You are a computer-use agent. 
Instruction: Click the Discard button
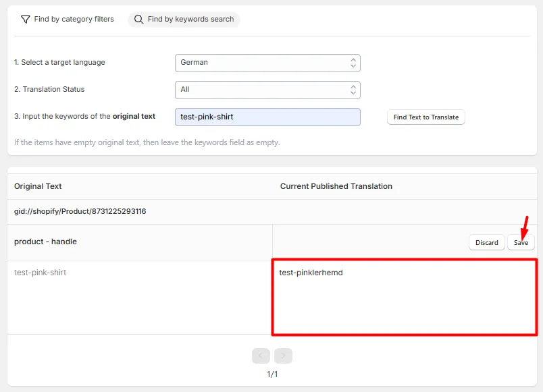click(486, 242)
